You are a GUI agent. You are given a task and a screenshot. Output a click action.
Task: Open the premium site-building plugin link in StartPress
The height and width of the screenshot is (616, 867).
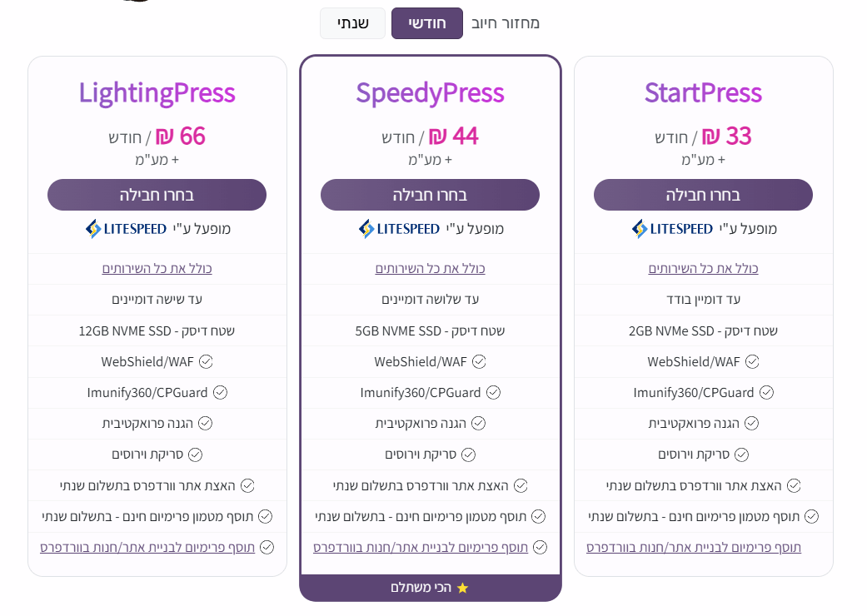coord(694,548)
